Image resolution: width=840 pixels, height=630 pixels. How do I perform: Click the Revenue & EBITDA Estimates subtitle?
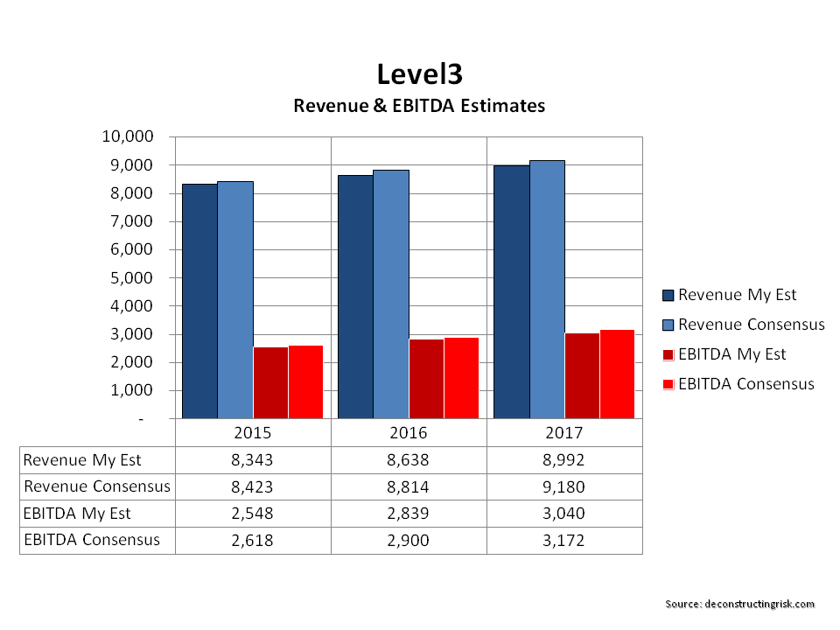point(419,106)
